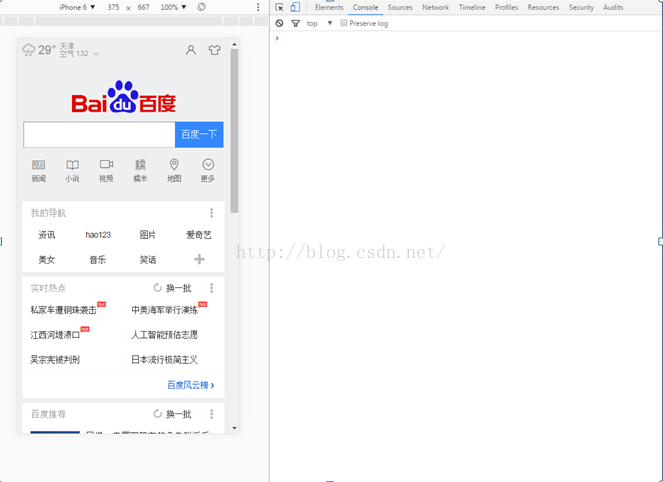Switch to the Timeline tab
Viewport: 663px width, 482px height.
click(x=472, y=7)
